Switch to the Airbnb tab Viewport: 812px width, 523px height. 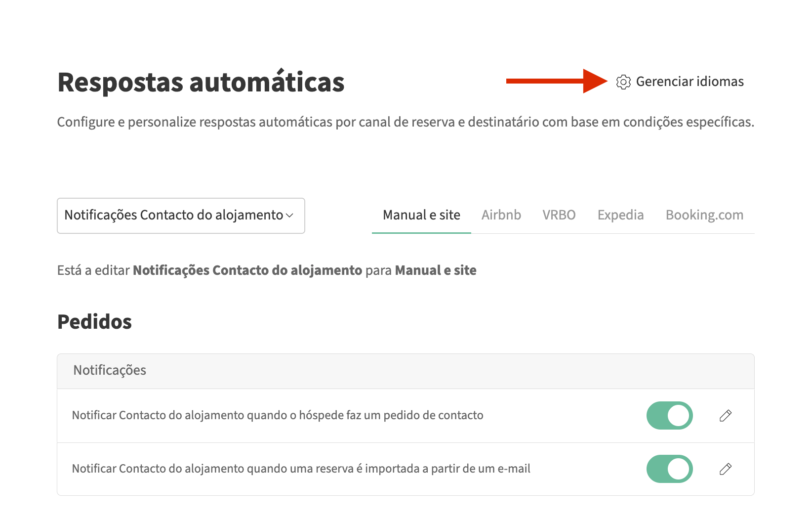501,215
